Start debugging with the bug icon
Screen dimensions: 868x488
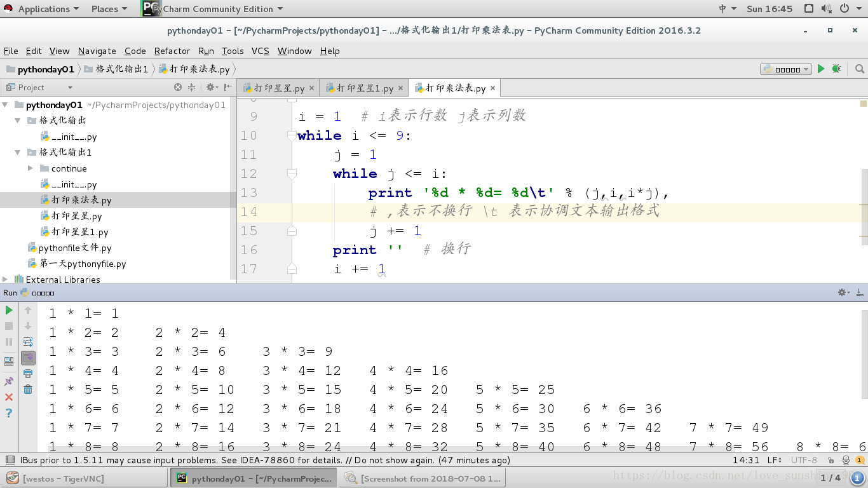836,69
